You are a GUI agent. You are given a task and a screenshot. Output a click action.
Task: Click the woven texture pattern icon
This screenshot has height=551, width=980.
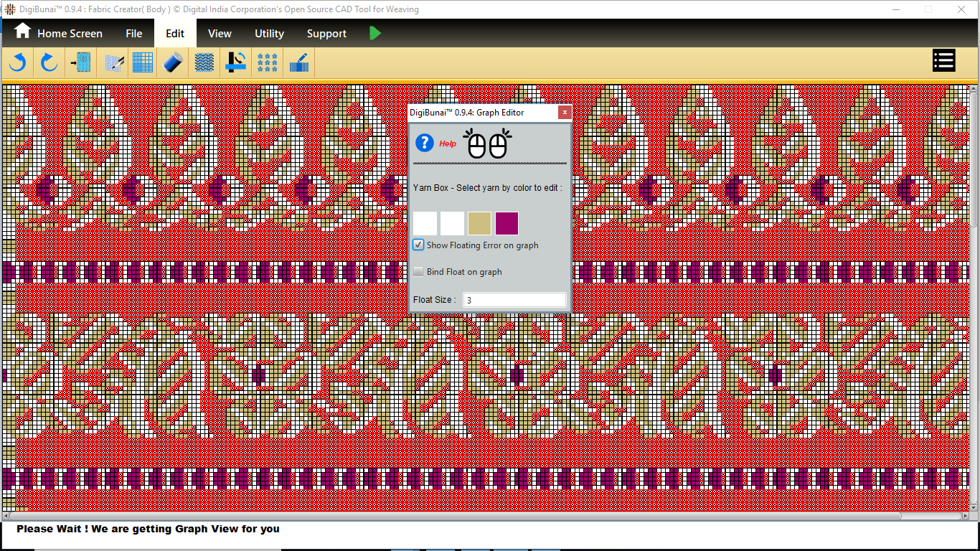point(204,62)
